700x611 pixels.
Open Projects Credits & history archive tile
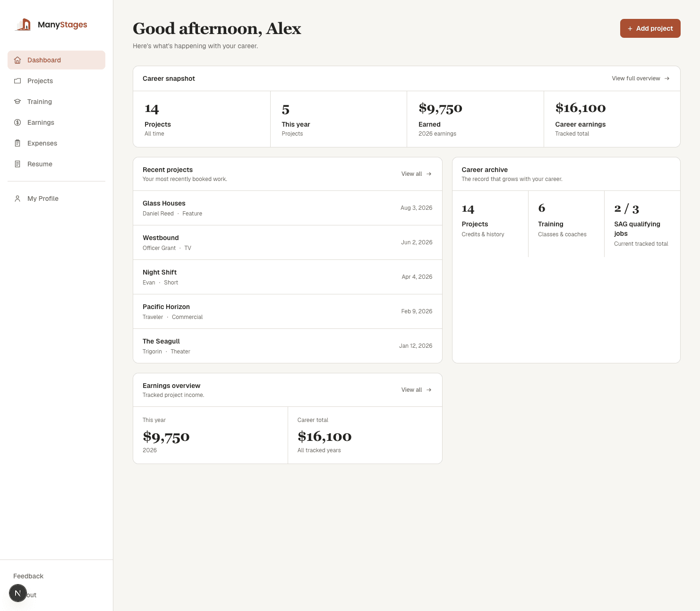tap(490, 224)
